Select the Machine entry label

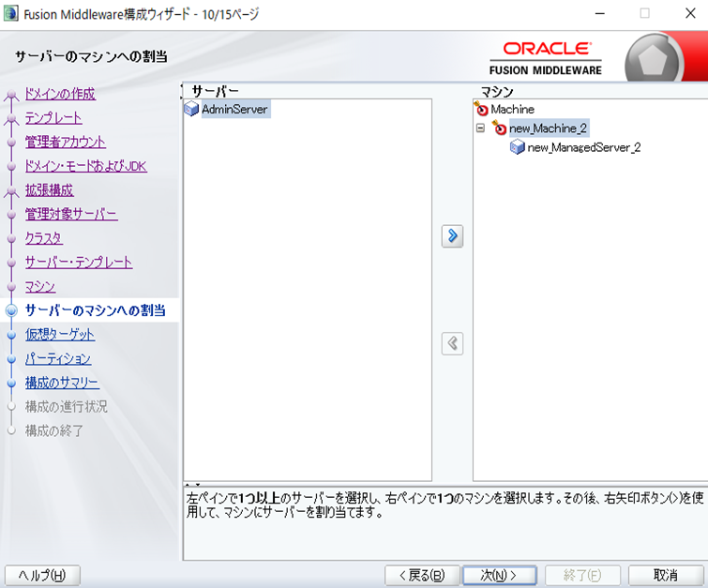512,110
